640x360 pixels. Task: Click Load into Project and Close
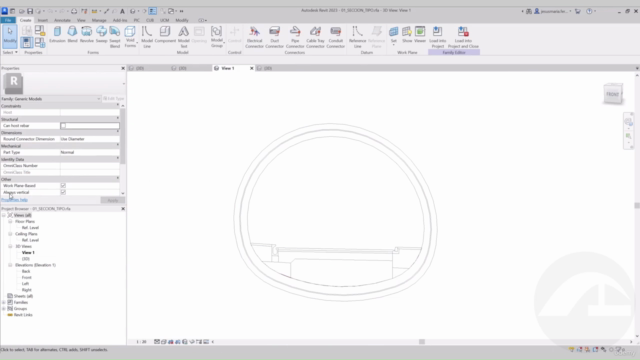coord(463,37)
